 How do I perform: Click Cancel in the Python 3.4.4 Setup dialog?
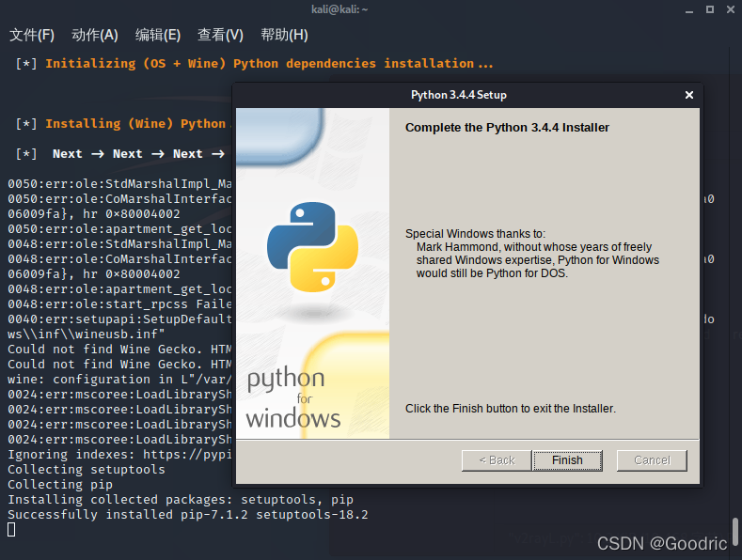click(652, 460)
